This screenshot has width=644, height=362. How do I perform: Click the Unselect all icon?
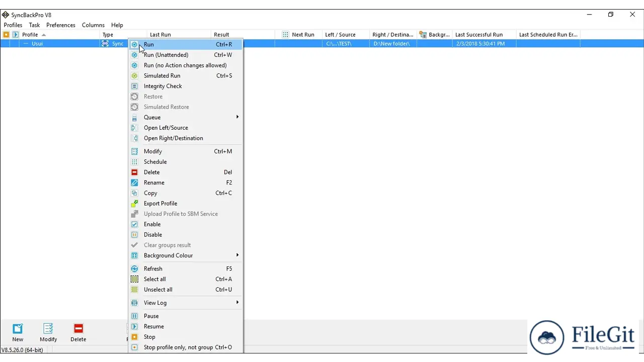(134, 290)
